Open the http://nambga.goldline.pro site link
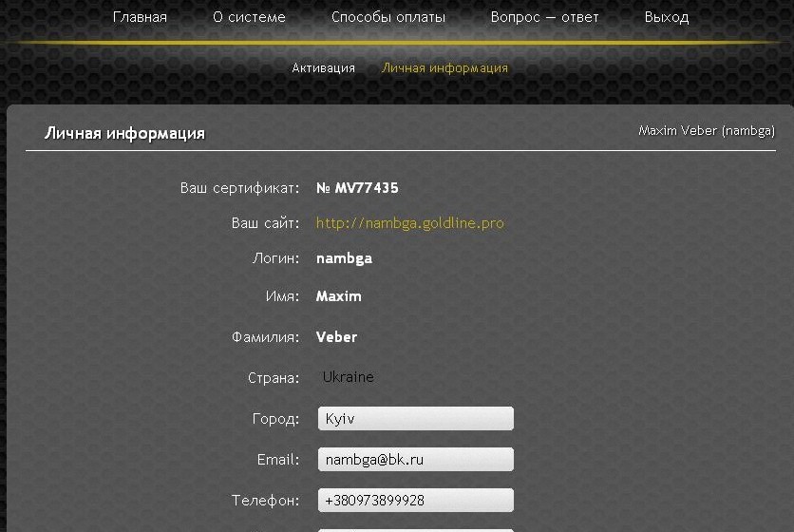Image resolution: width=794 pixels, height=532 pixels. click(410, 223)
